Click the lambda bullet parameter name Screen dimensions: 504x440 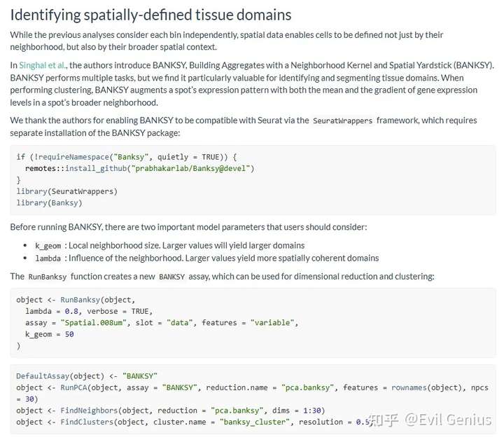(48, 259)
